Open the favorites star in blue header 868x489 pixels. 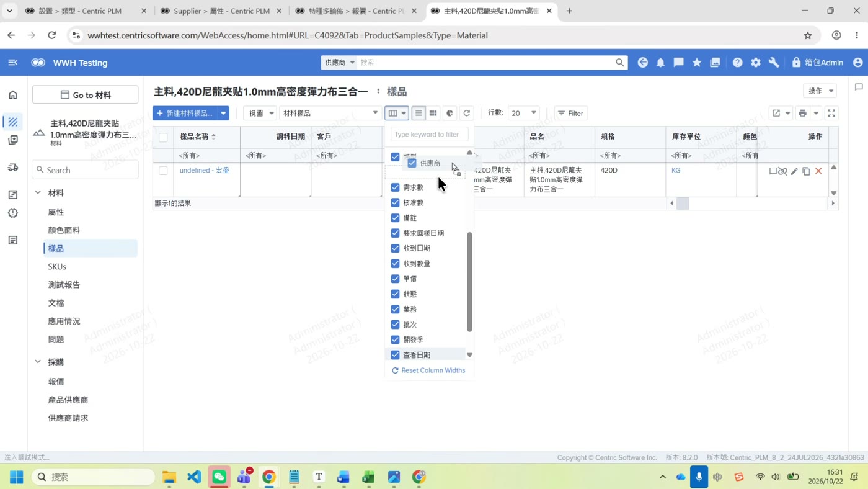click(697, 63)
